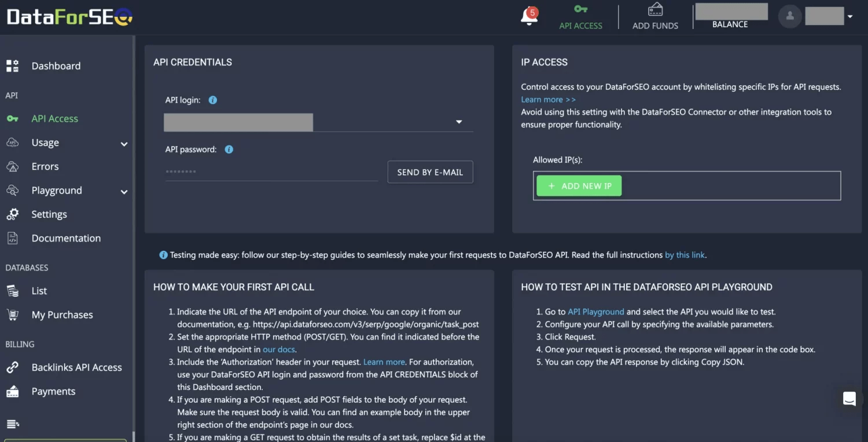The width and height of the screenshot is (868, 442).
Task: Click the My Purchases cart icon
Action: point(12,315)
